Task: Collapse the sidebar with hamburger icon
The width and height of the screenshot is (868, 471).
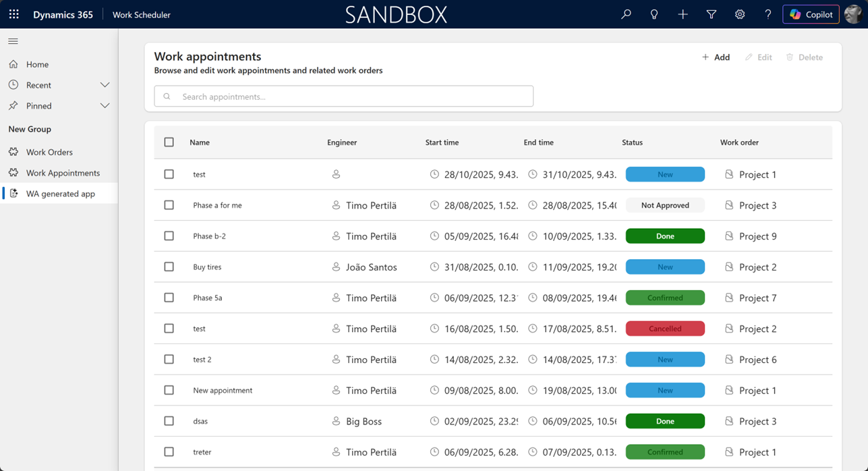Action: 13,41
